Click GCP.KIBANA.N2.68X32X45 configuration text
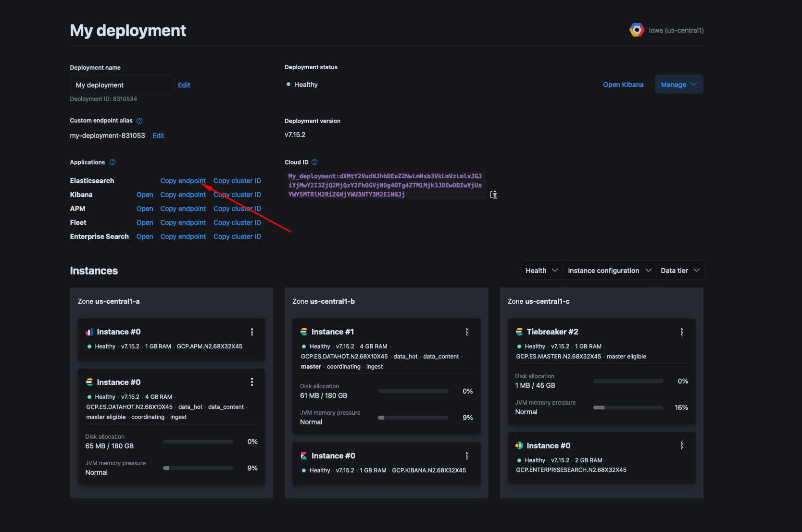Screen dimensions: 802x532 tap(429, 470)
